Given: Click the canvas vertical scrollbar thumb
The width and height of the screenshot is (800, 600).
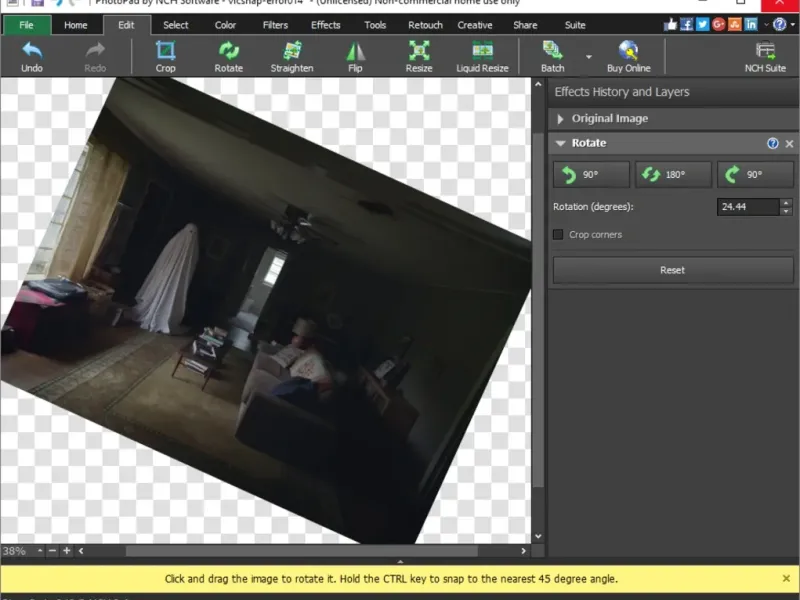Looking at the screenshot, I should pos(538,310).
